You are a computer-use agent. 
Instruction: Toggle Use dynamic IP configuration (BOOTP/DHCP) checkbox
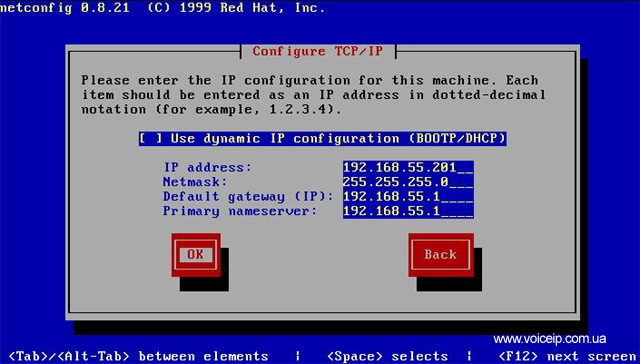[322, 138]
